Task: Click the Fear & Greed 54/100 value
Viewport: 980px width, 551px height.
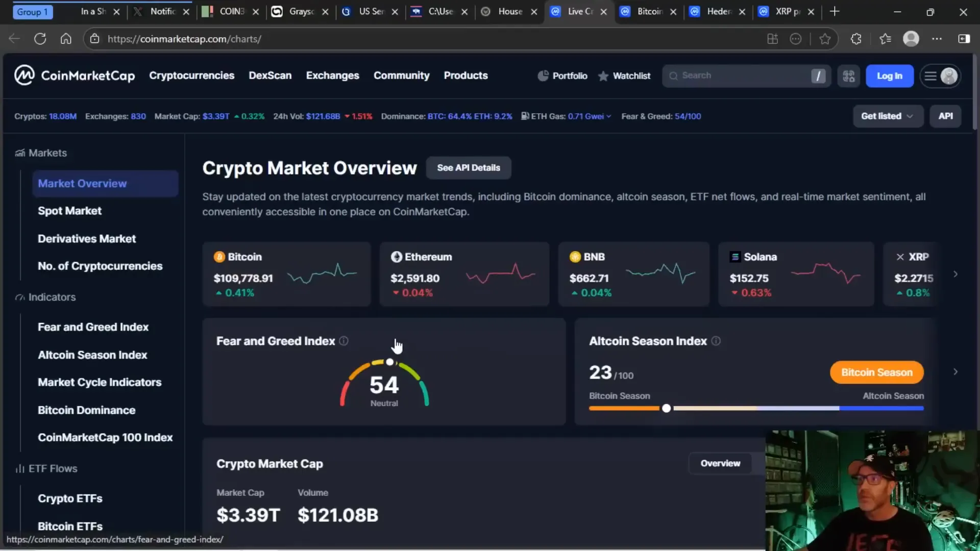Action: (688, 116)
